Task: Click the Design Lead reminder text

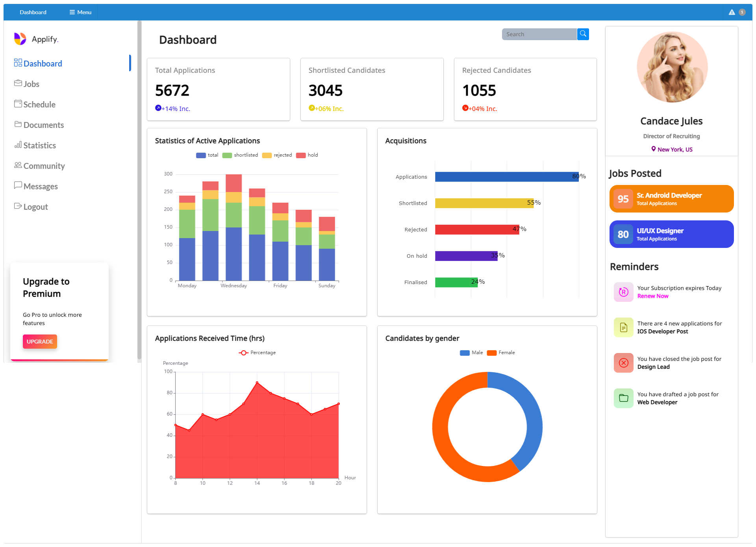Action: pyautogui.click(x=654, y=367)
